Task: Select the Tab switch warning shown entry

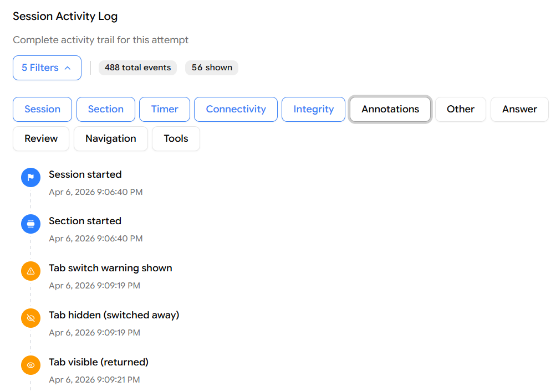Action: pyautogui.click(x=110, y=268)
